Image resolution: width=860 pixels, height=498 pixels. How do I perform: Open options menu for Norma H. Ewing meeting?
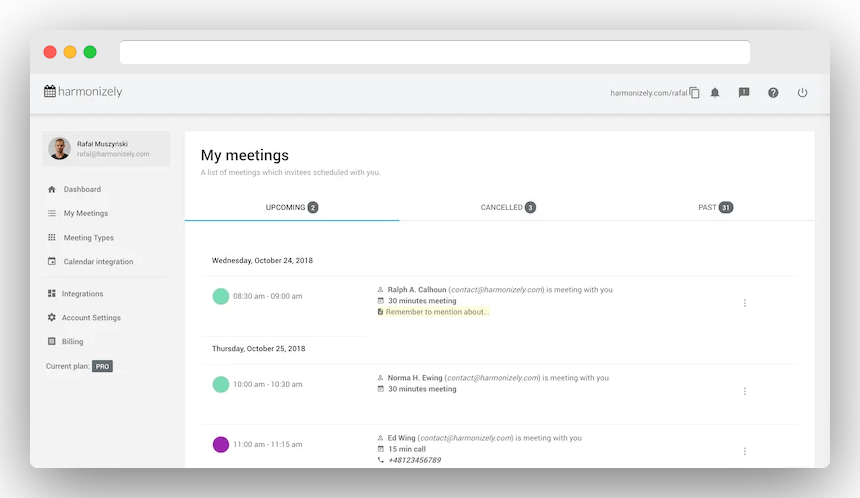(x=744, y=391)
